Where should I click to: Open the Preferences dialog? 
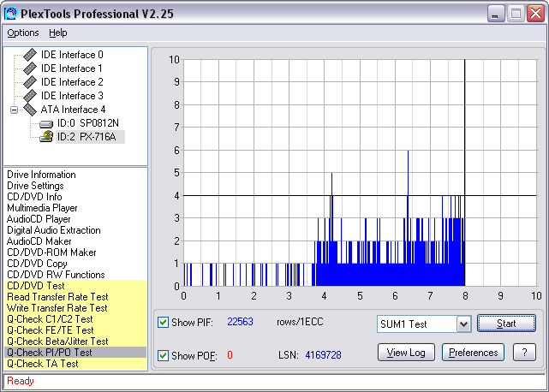point(473,353)
